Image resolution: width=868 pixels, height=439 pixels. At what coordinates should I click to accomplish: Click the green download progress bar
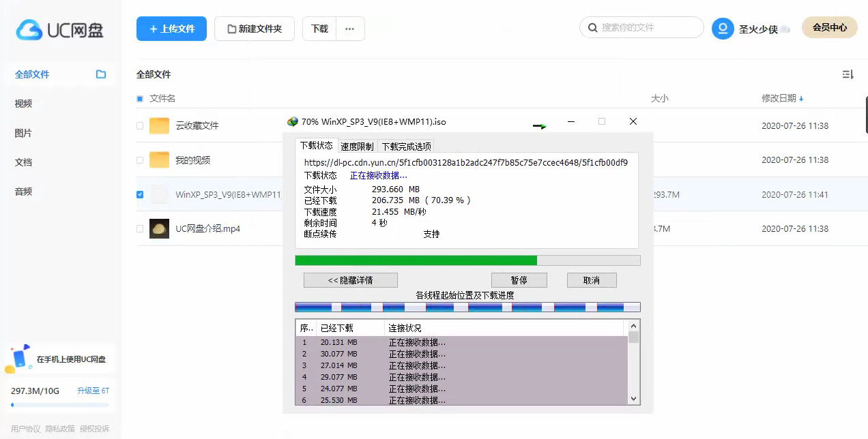click(x=467, y=260)
